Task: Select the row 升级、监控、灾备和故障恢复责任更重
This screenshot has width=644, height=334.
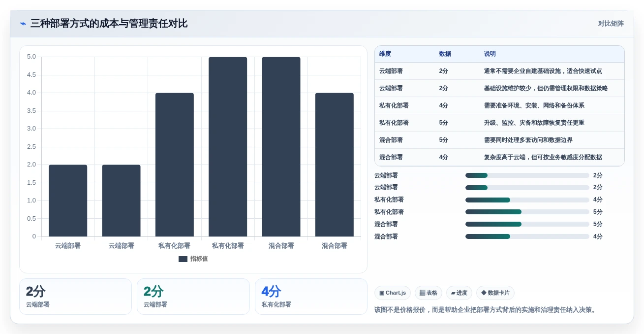Action: pos(499,123)
